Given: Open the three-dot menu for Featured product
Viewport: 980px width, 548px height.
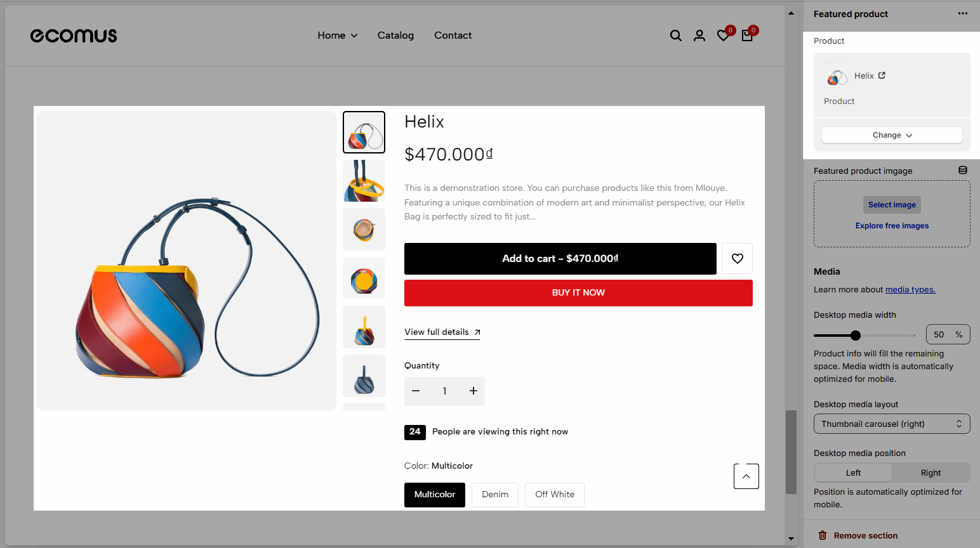Looking at the screenshot, I should 963,14.
